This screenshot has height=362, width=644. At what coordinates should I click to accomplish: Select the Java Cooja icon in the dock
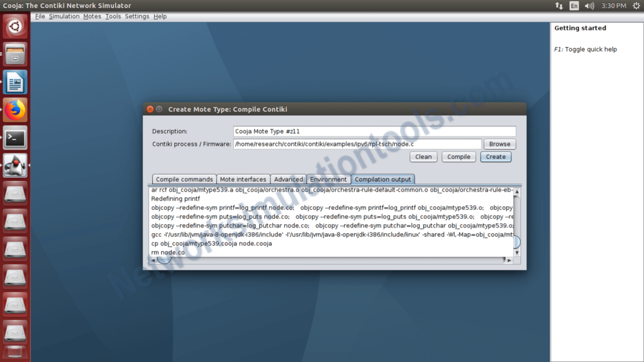pyautogui.click(x=14, y=166)
